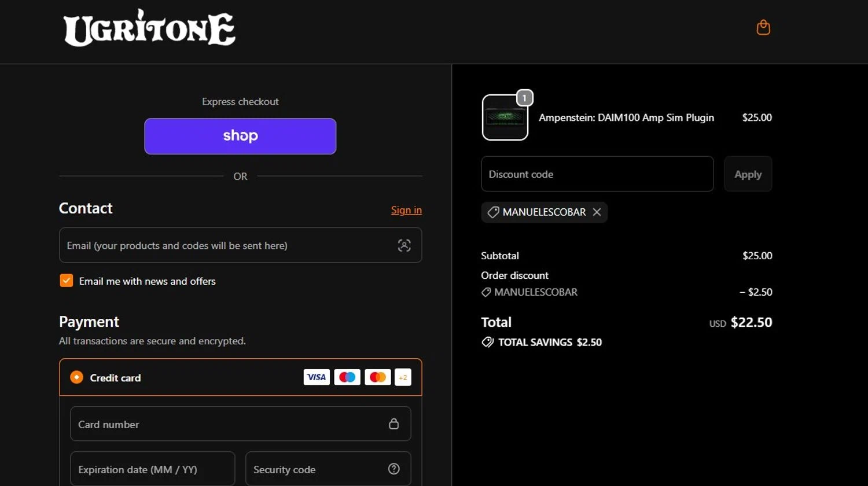Click the Express checkout label
Viewport: 868px width, 486px height.
(x=240, y=101)
